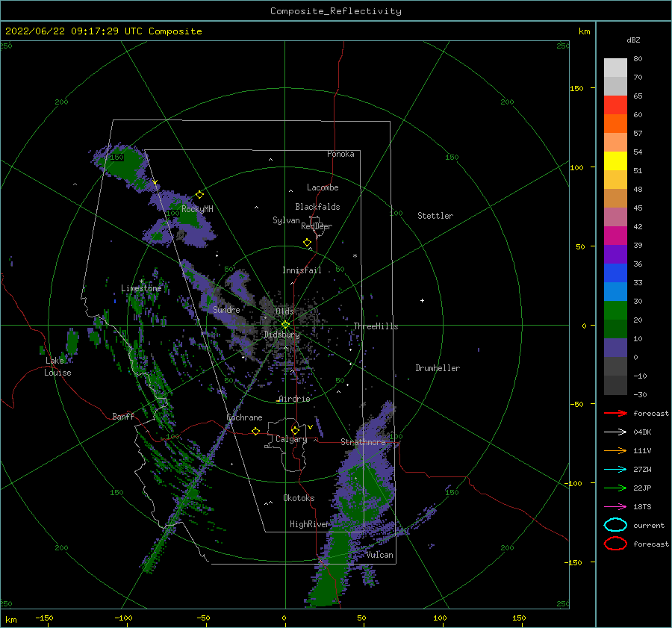The height and width of the screenshot is (628, 672).
Task: Click the Olds label
Action: pyautogui.click(x=284, y=311)
